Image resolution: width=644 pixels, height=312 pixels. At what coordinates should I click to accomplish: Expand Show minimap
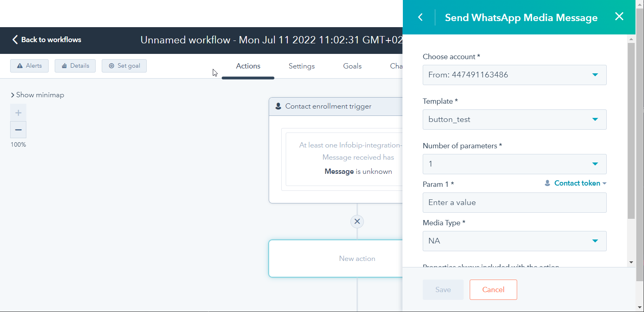click(37, 95)
